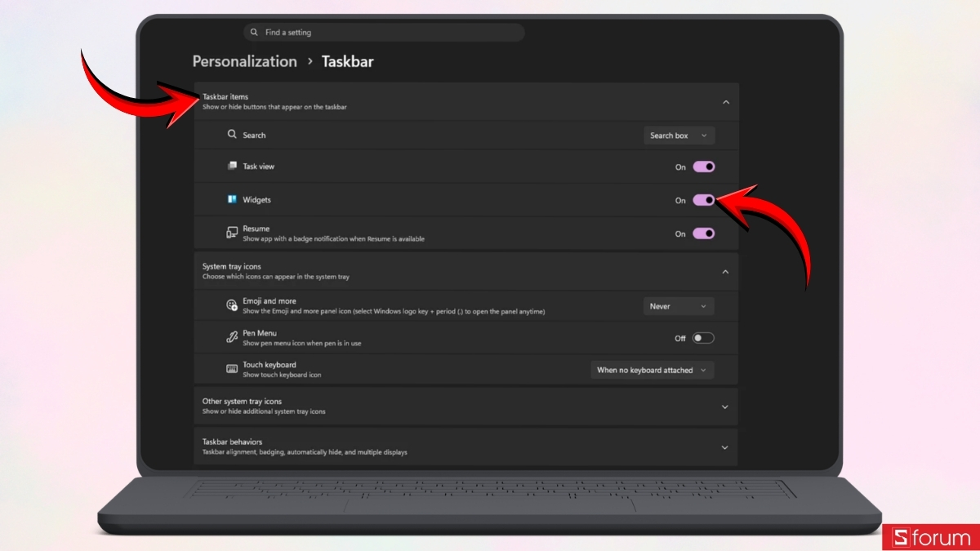Turn off the Task view toggle
This screenshot has width=980, height=551.
click(x=704, y=167)
